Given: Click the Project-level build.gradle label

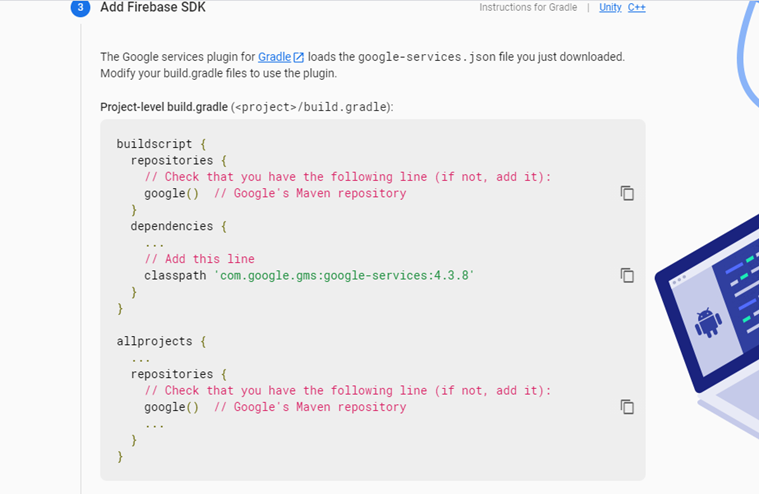Looking at the screenshot, I should (x=164, y=107).
